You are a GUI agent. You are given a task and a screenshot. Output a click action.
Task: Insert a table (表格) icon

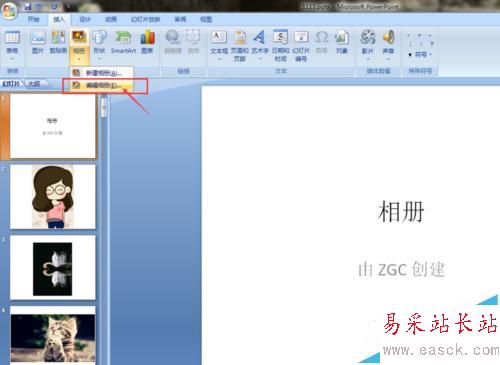(12, 38)
